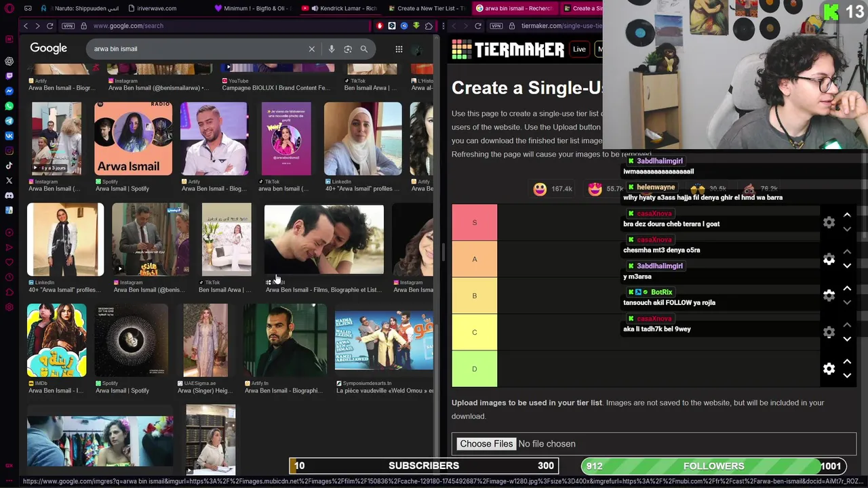
Task: Open Discord in the Opera sidebar
Action: pos(9,195)
